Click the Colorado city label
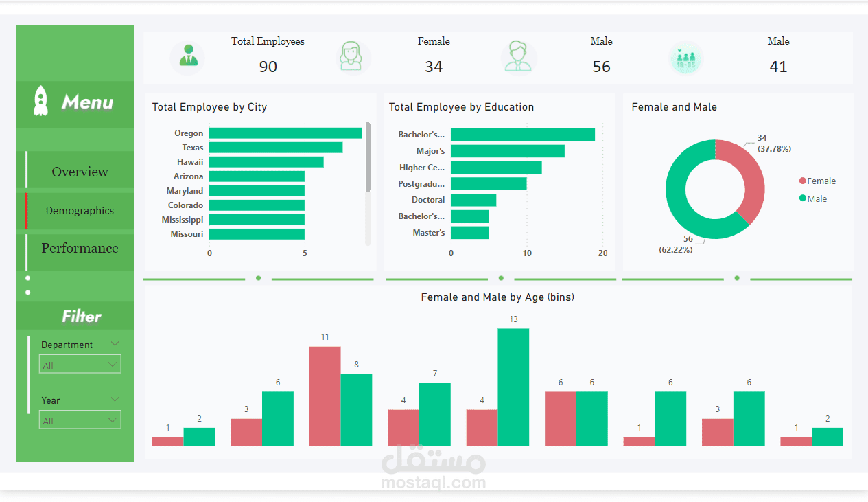Image resolution: width=868 pixels, height=502 pixels. 185,205
